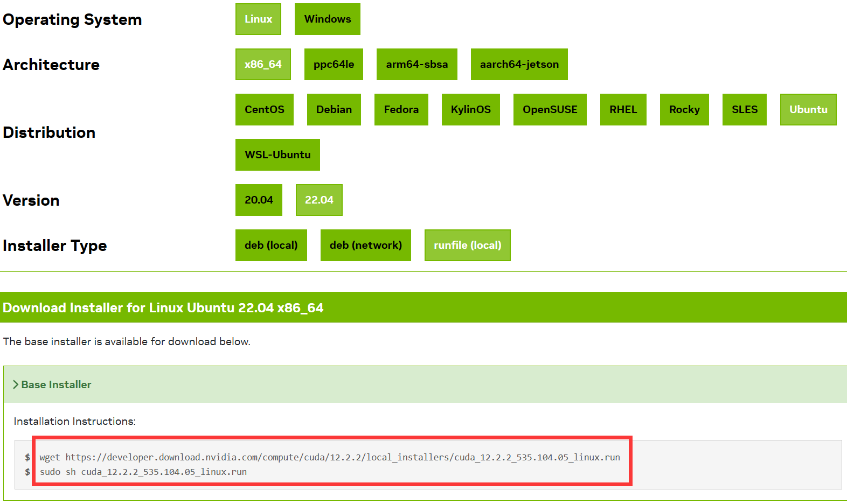Choose deb (local) installer type
This screenshot has height=504, width=847.
coord(271,245)
